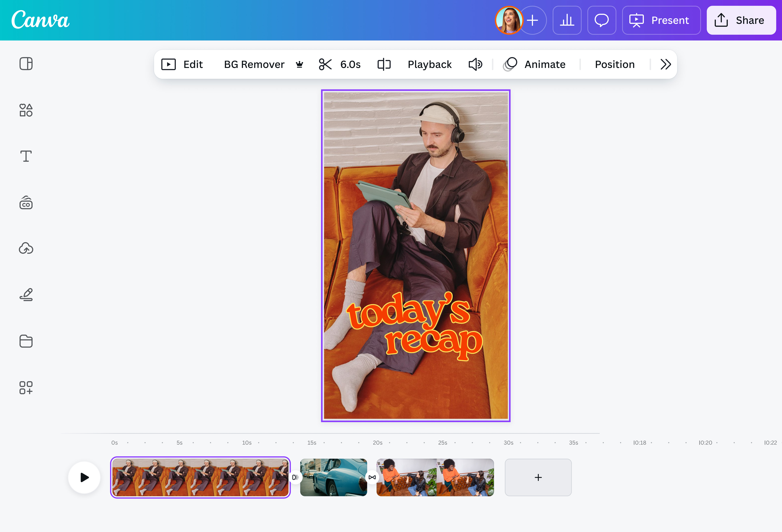The image size is (782, 532).
Task: Add a new page with timeline plus
Action: tap(538, 477)
